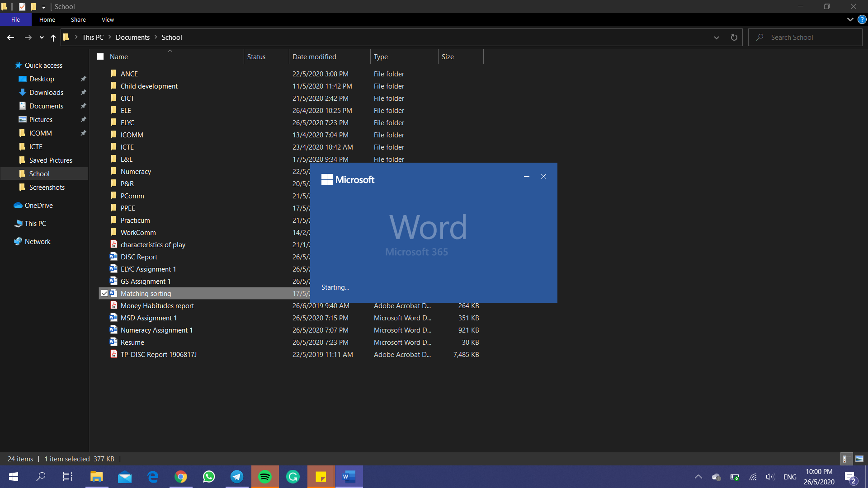Select the Resume Word document
Image resolution: width=868 pixels, height=488 pixels.
[x=132, y=343]
